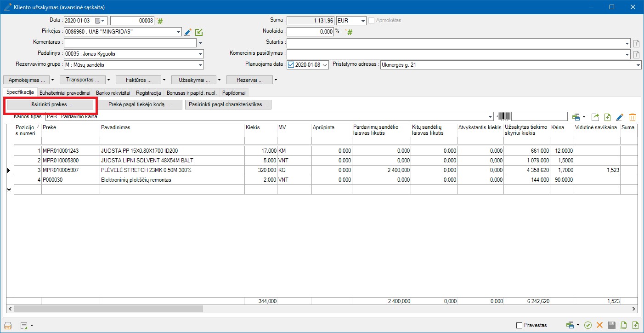Switch to Buhalteriniai pravedimai tab

[x=66, y=92]
